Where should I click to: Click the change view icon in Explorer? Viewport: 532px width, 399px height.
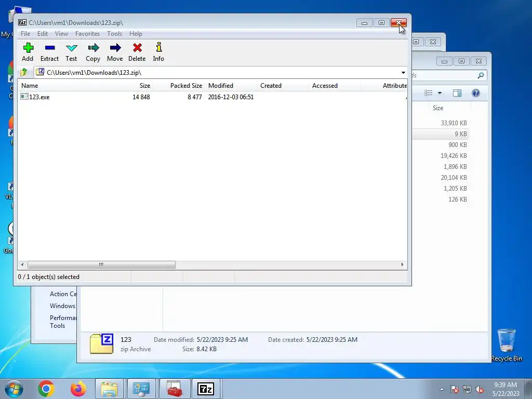429,93
